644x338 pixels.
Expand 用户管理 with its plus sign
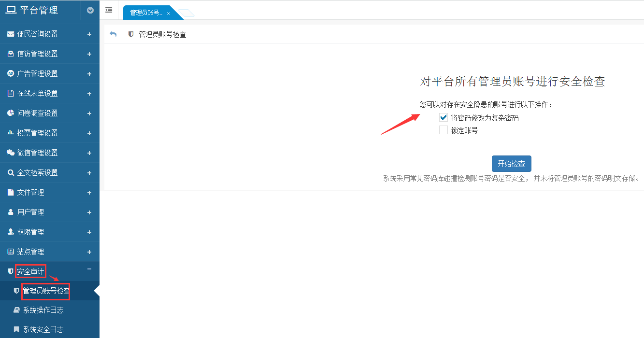pyautogui.click(x=89, y=212)
